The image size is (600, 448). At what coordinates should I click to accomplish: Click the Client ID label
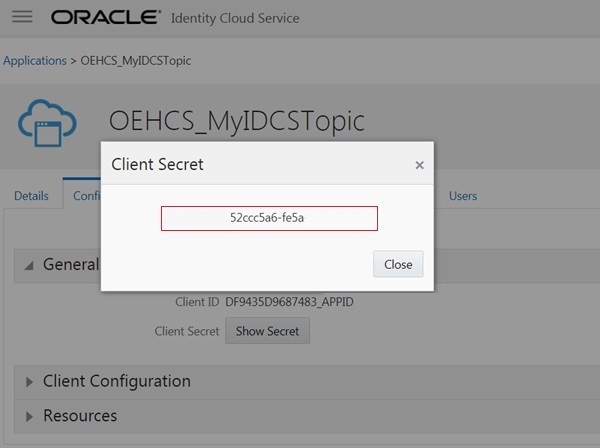197,302
